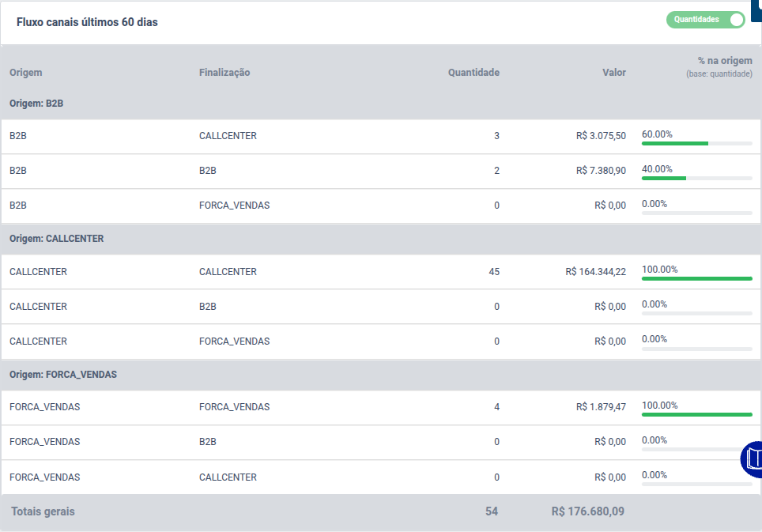
Task: Sort by Finalização column header
Action: (224, 73)
